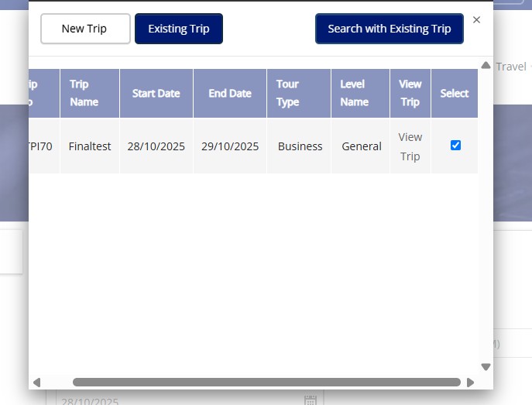Click the Level Name column header
Viewport: 532px width, 405px height.
(x=360, y=93)
